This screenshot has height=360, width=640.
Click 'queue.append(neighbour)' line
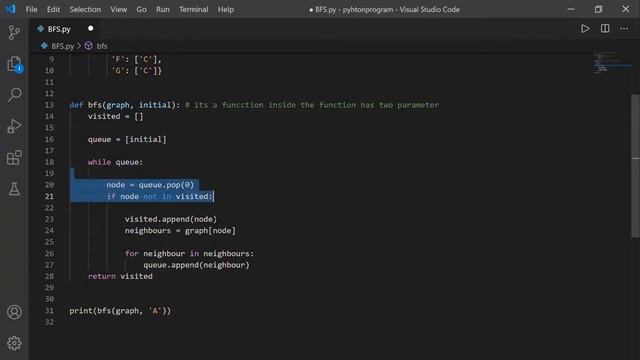point(196,265)
